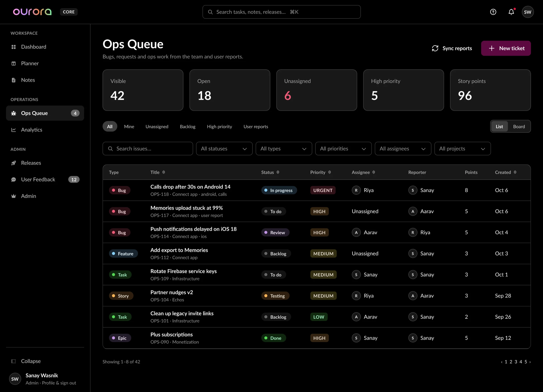Click the Testing status on Partner nudges v2
Viewport: 543px width, 392px height.
pyautogui.click(x=275, y=296)
